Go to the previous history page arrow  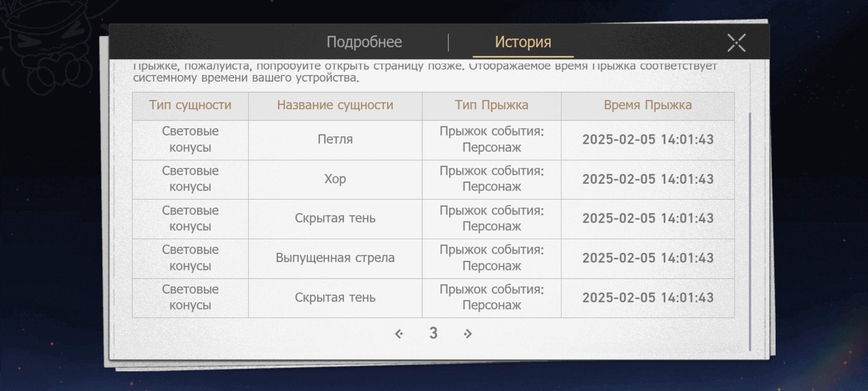tap(399, 333)
